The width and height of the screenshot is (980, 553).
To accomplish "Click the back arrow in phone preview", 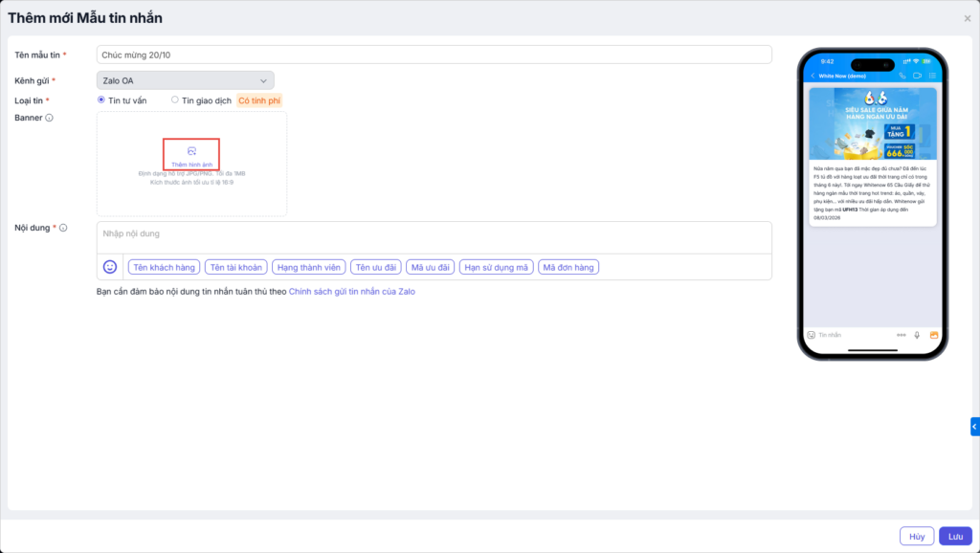I will 813,76.
